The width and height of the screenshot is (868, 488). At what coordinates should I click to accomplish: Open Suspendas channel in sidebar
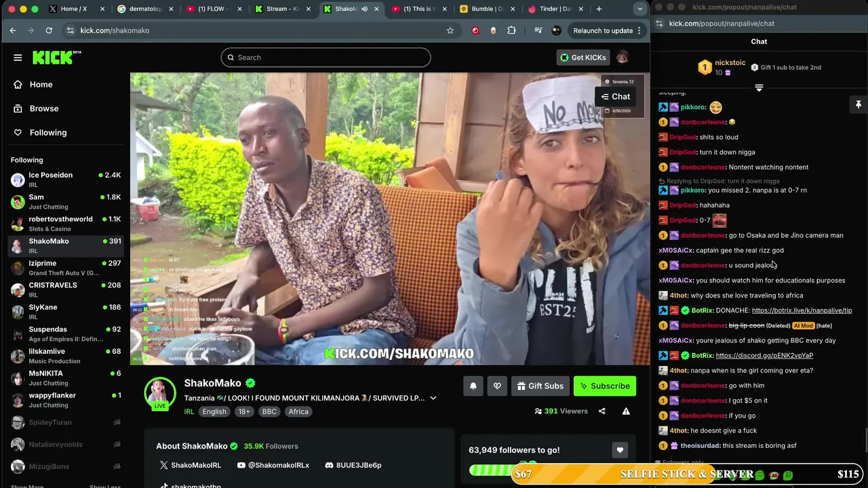click(x=65, y=333)
